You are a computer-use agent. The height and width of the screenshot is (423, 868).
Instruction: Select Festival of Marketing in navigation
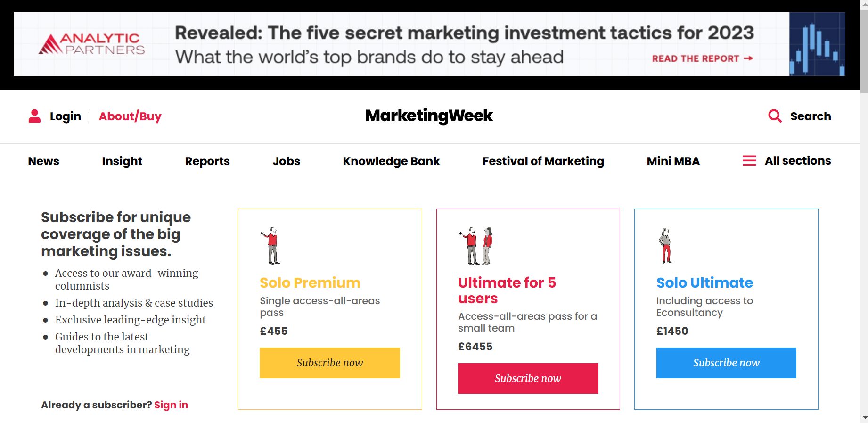(x=543, y=161)
